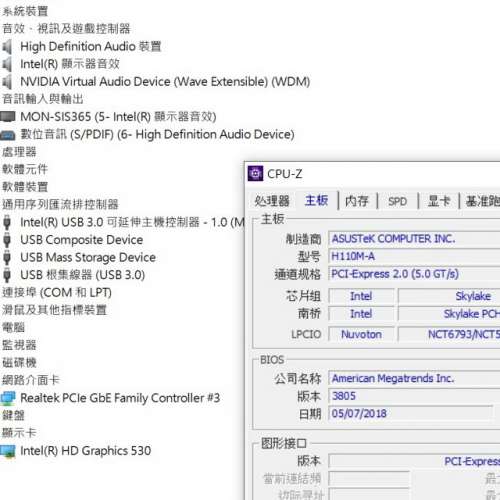Switch to the 内存 tab in CPU-Z
The width and height of the screenshot is (500, 500).
pos(357,201)
